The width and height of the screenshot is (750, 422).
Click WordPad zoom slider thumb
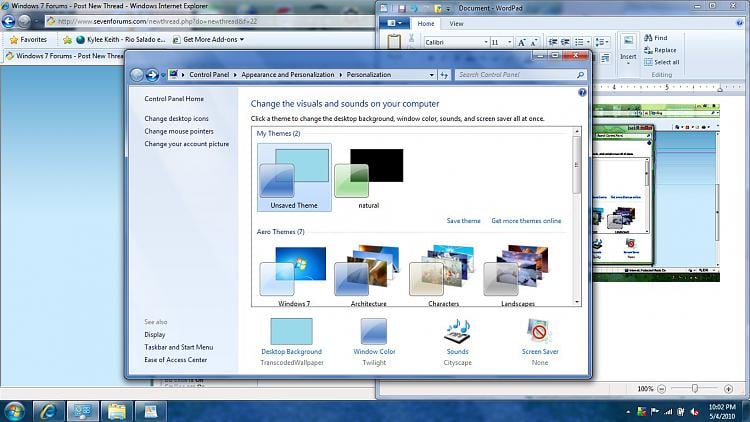click(695, 389)
